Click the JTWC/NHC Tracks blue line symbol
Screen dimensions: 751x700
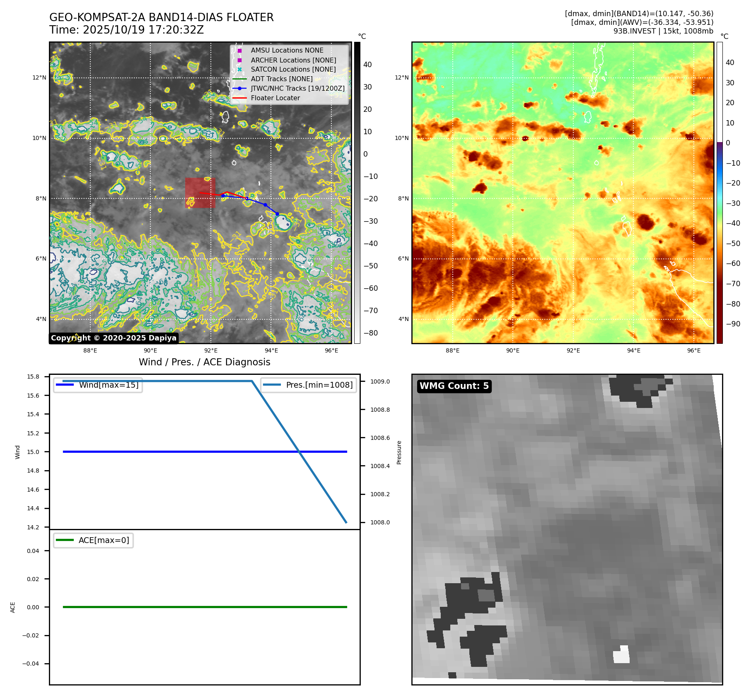tap(239, 89)
